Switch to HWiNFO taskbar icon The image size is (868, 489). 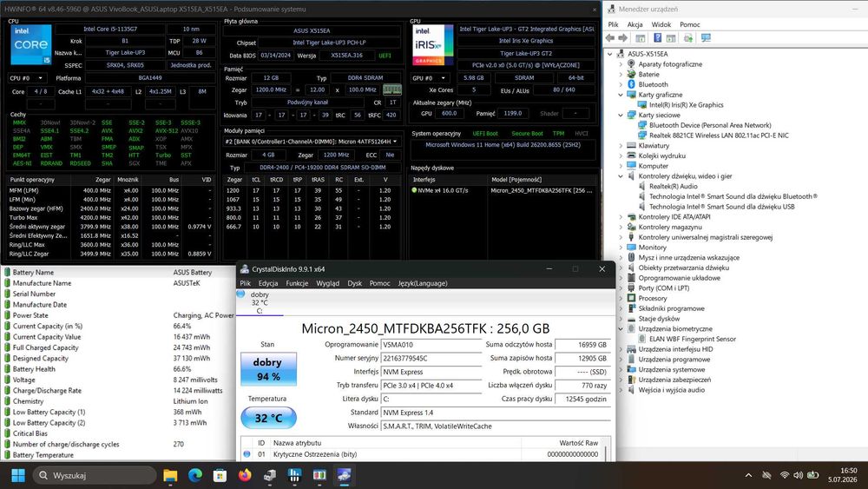pos(294,475)
